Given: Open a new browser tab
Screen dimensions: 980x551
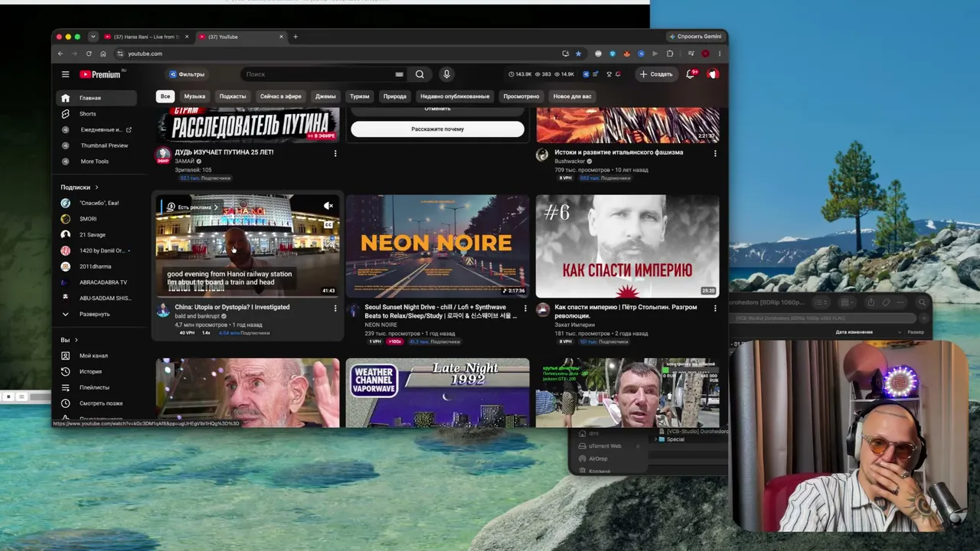Looking at the screenshot, I should (x=296, y=37).
